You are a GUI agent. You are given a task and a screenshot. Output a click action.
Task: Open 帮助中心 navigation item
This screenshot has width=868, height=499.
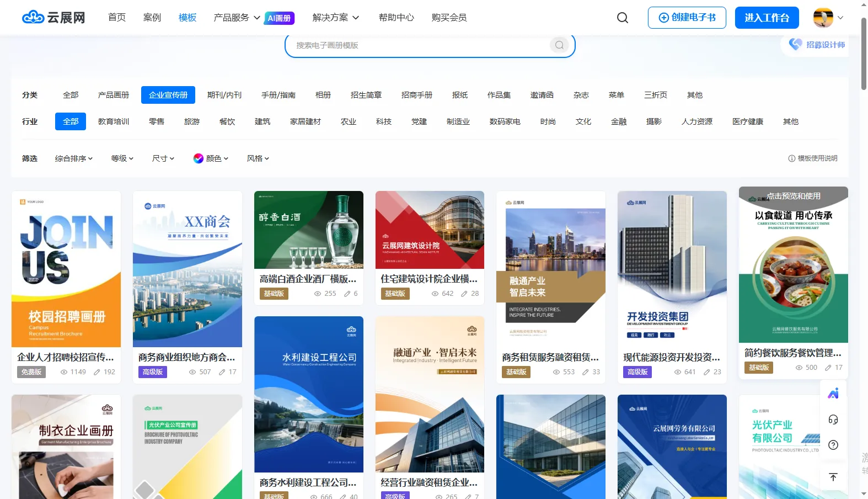(x=397, y=18)
